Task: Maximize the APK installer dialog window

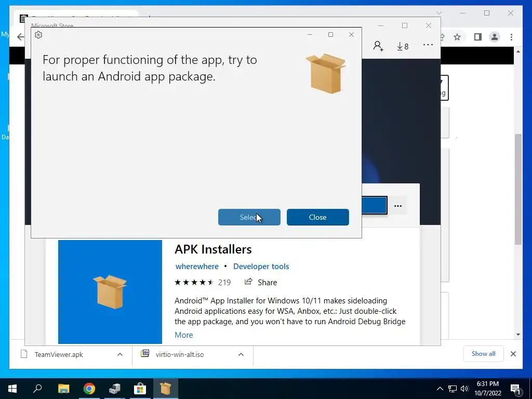Action: [330, 35]
